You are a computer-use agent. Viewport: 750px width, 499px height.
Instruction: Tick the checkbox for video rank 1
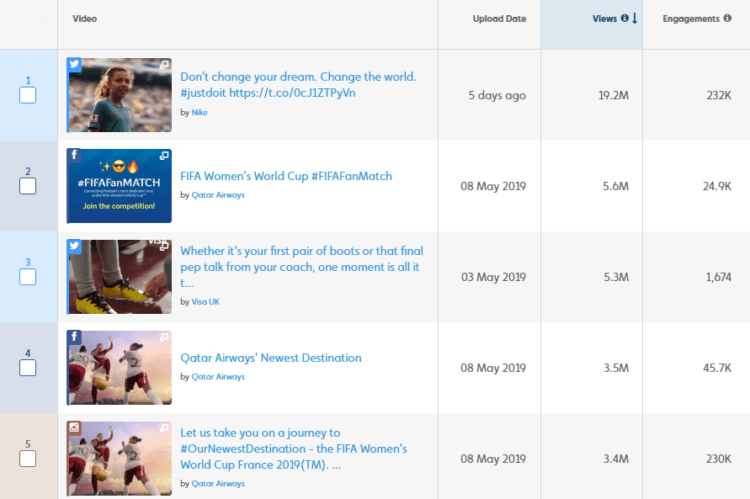coord(28,95)
